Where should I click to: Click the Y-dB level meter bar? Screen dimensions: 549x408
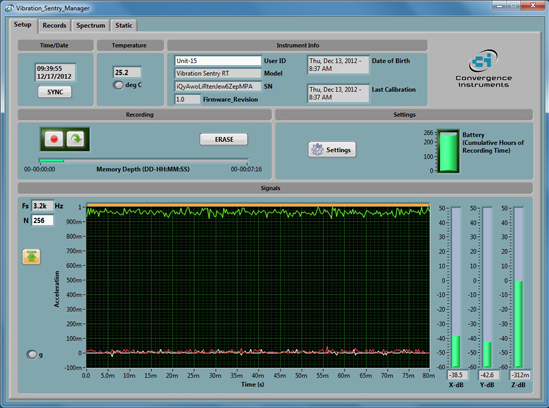pyautogui.click(x=487, y=287)
